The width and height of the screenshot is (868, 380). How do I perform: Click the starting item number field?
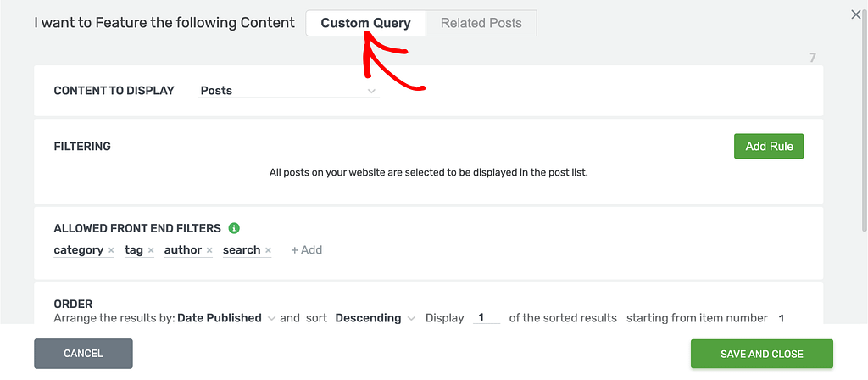(781, 318)
